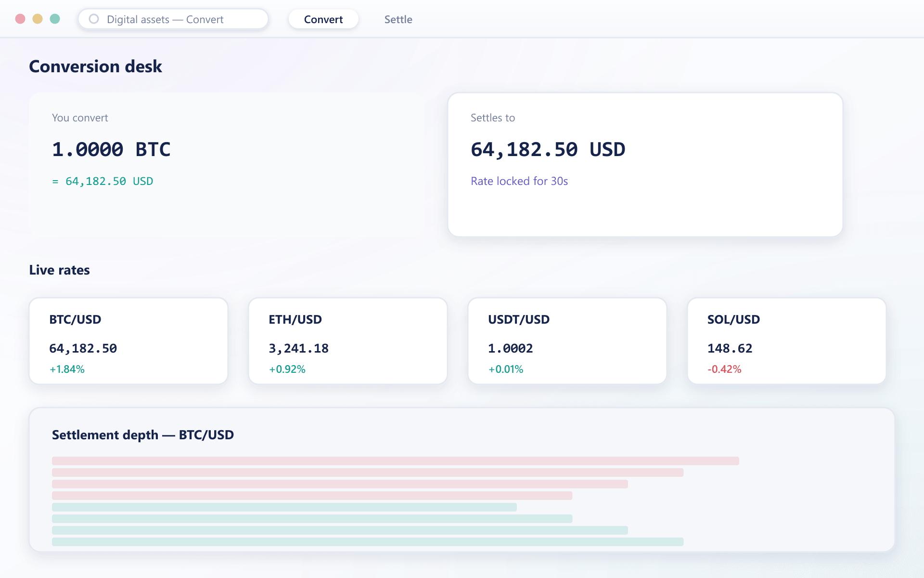Close window with the red traffic light
This screenshot has width=924, height=578.
click(20, 19)
